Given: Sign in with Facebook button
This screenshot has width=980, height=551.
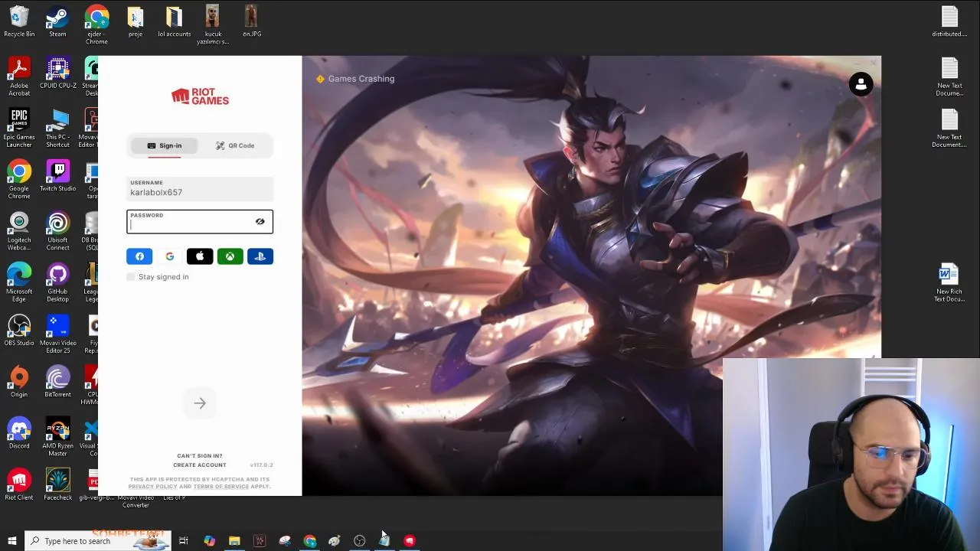Looking at the screenshot, I should click(139, 256).
